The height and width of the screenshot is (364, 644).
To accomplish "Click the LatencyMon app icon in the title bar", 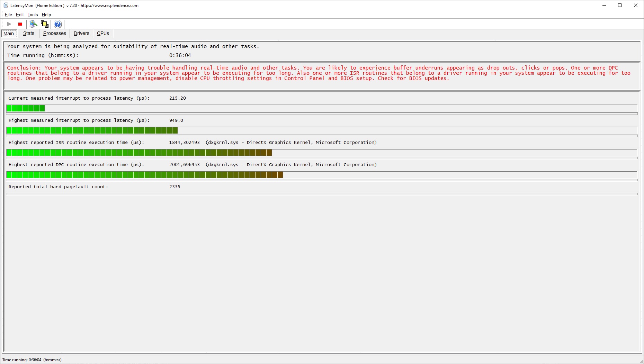I will coord(6,5).
